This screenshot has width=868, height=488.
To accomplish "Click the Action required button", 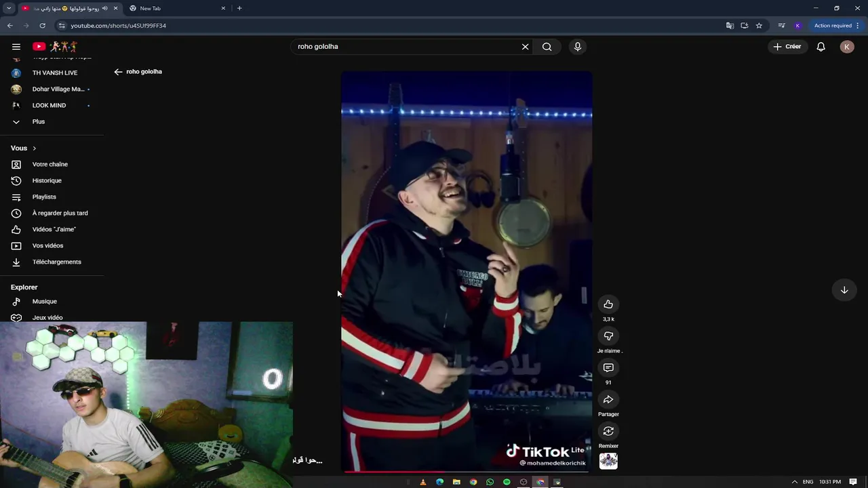I will [837, 26].
